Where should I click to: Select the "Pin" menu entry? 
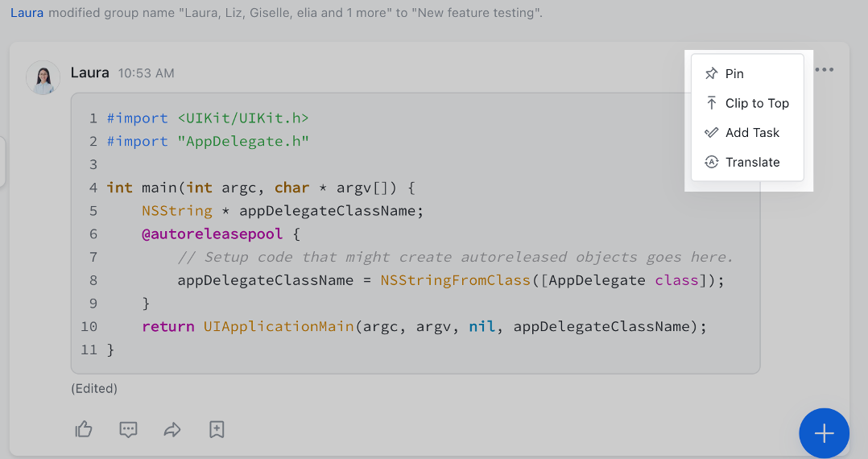click(734, 73)
